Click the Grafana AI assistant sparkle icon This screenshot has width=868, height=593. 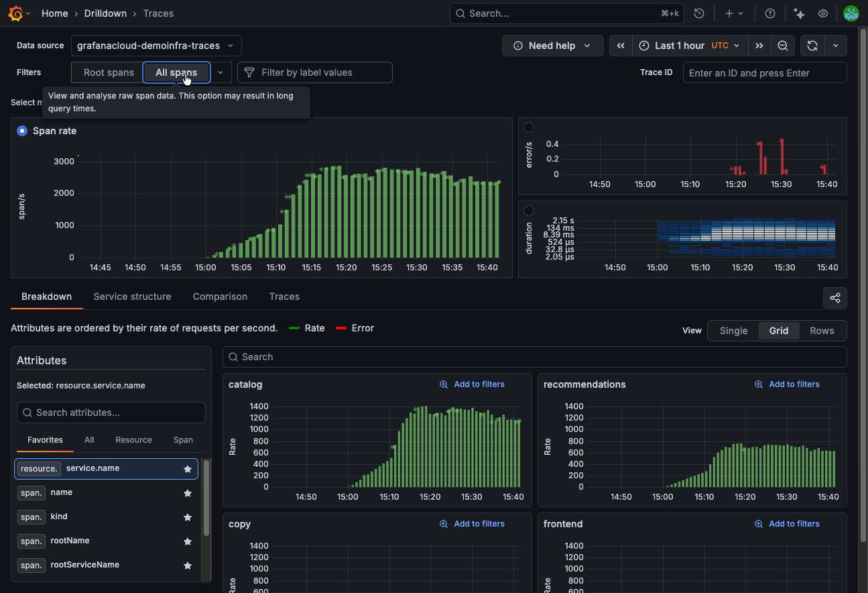point(799,13)
